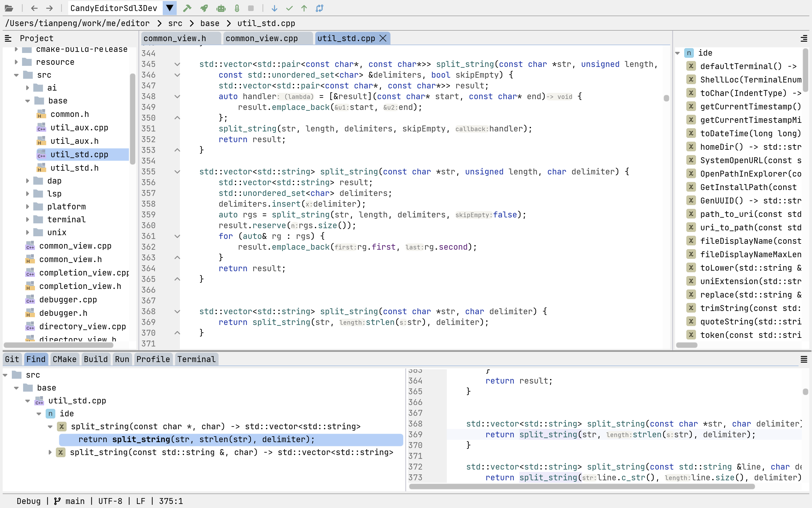Open the outline panel hamburger menu

[804, 38]
